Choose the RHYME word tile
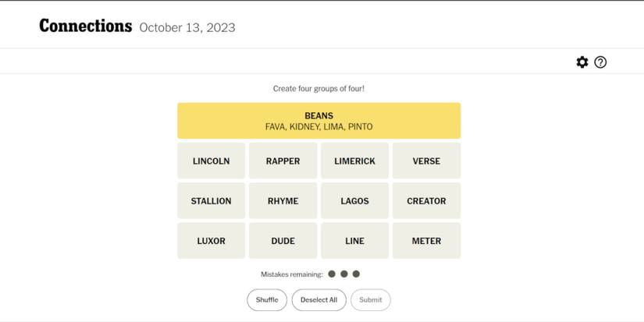Screen dimensions: 644x322 [283, 201]
